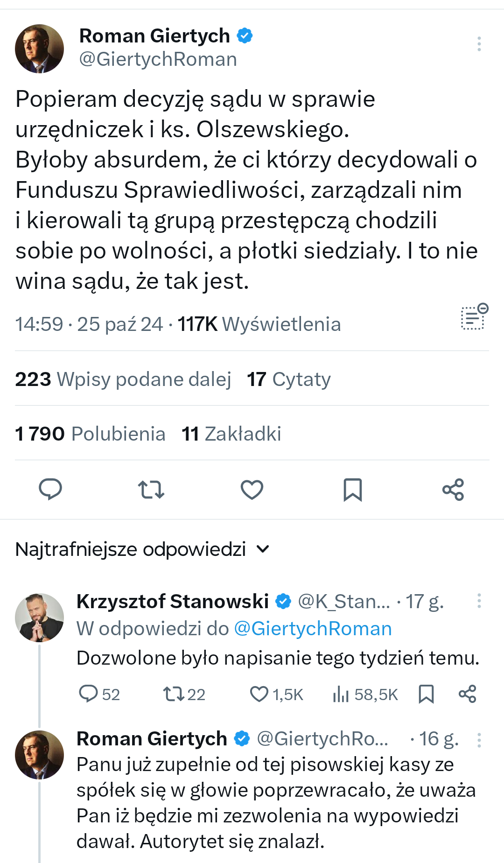The height and width of the screenshot is (863, 504).
Task: Like the main post with heart
Action: pyautogui.click(x=252, y=489)
